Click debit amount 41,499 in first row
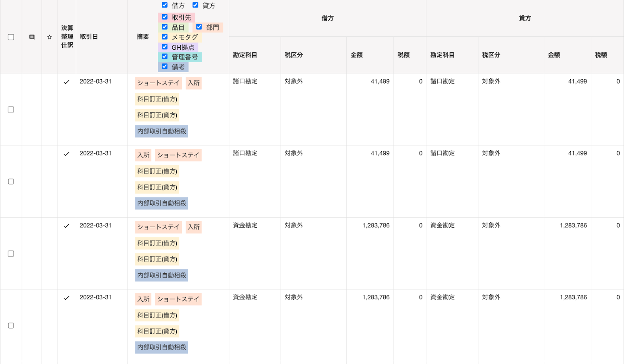This screenshot has height=364, width=631. (x=380, y=81)
